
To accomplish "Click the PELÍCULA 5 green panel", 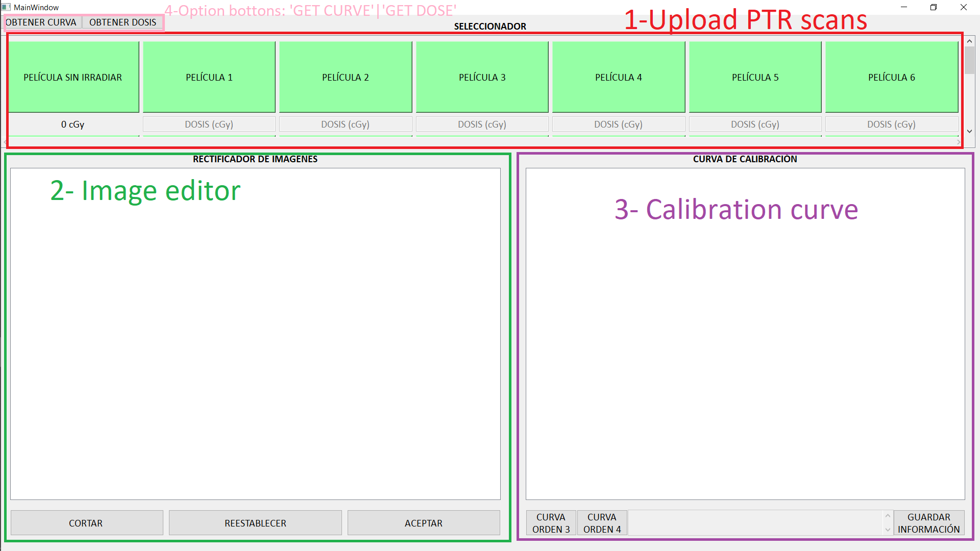I will [x=755, y=77].
